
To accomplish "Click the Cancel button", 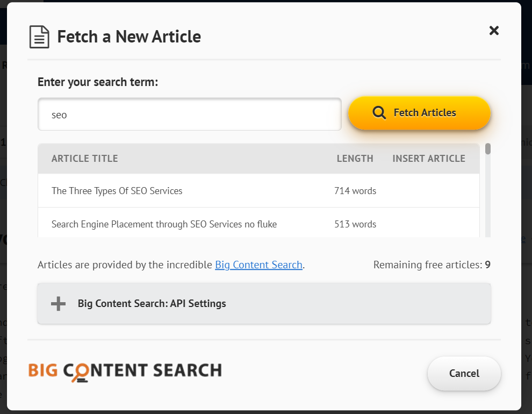I will (464, 373).
